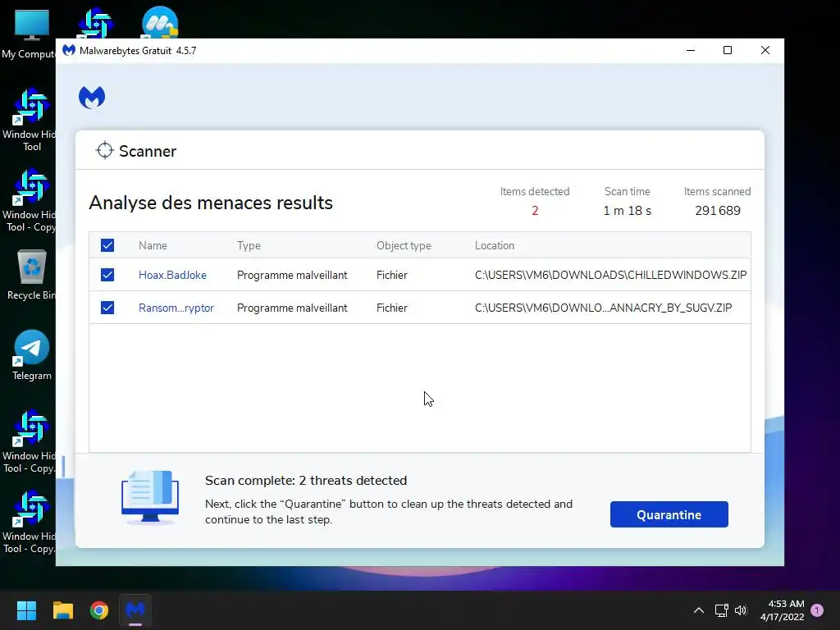The image size is (840, 630).
Task: Sort by the Object type column header
Action: point(404,245)
